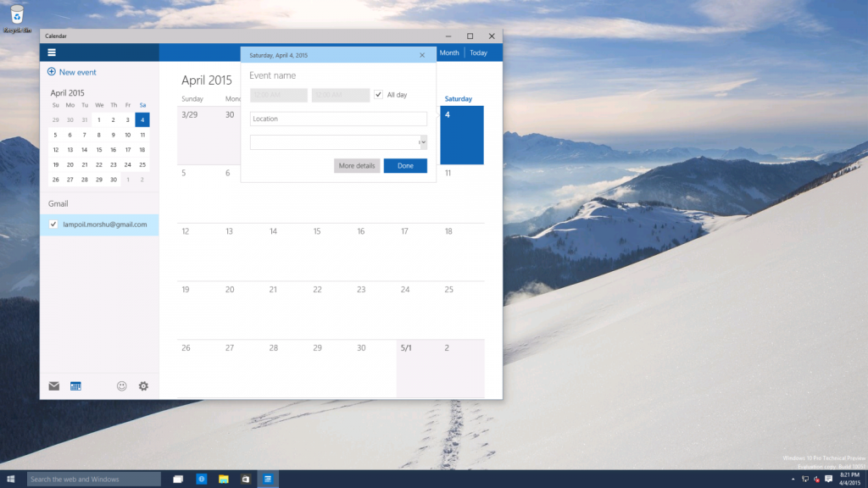Viewport: 868px width, 488px height.
Task: Open the Store icon in taskbar
Action: 246,480
